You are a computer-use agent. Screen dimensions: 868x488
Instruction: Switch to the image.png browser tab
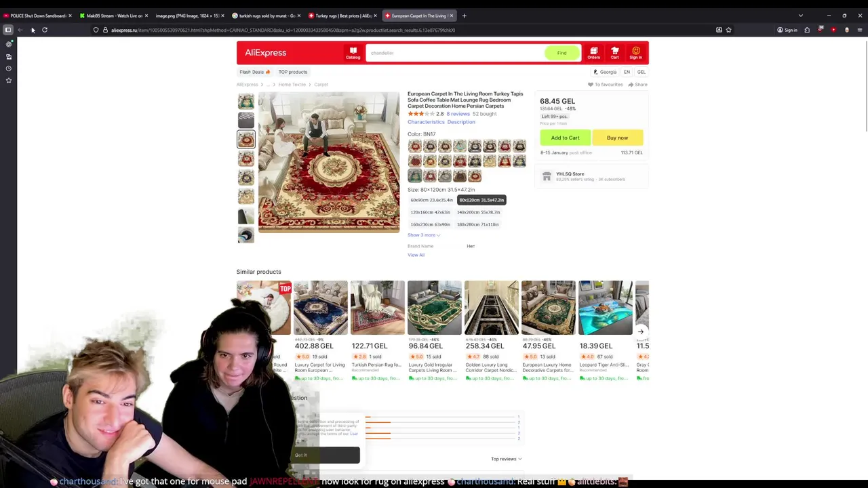(x=189, y=16)
